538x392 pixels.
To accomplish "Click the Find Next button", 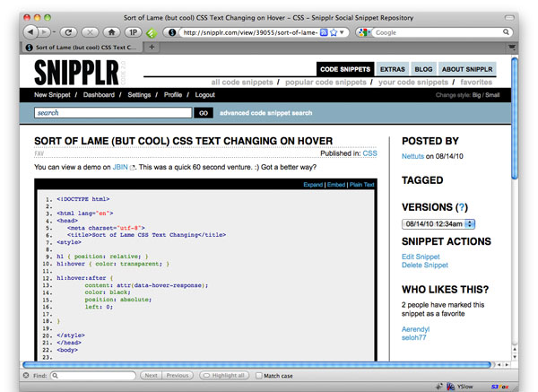I will point(151,376).
